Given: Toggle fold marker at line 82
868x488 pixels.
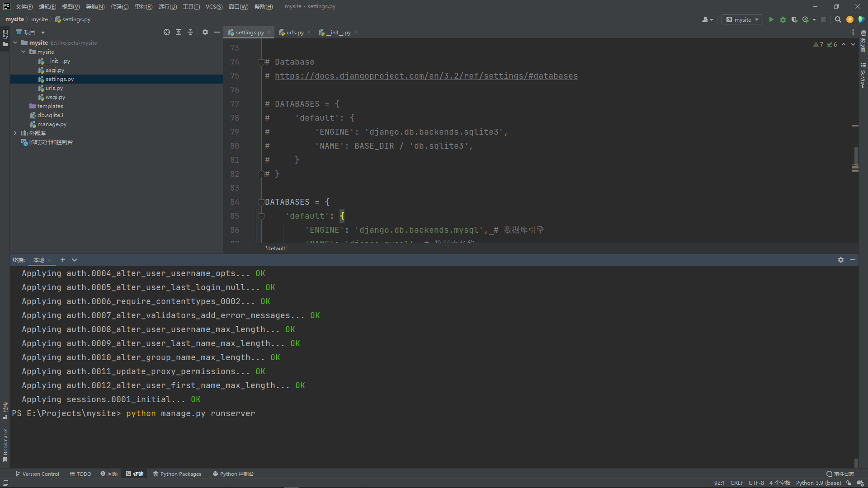Looking at the screenshot, I should pyautogui.click(x=261, y=174).
